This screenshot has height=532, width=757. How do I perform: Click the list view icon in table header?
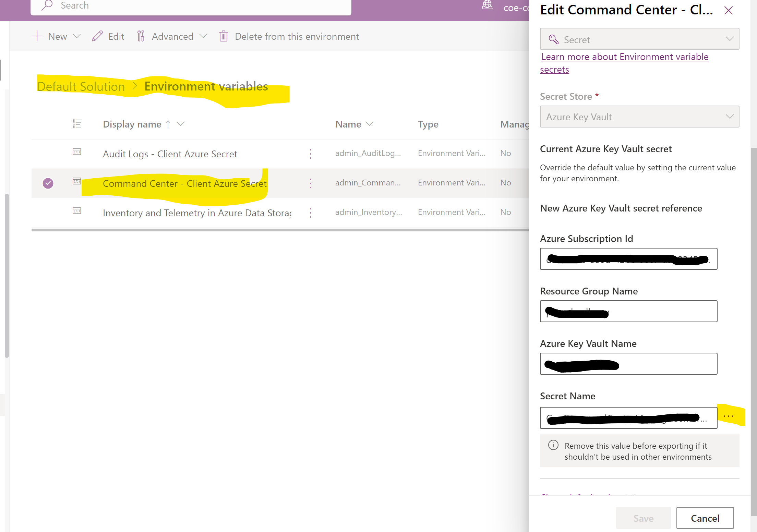click(77, 124)
